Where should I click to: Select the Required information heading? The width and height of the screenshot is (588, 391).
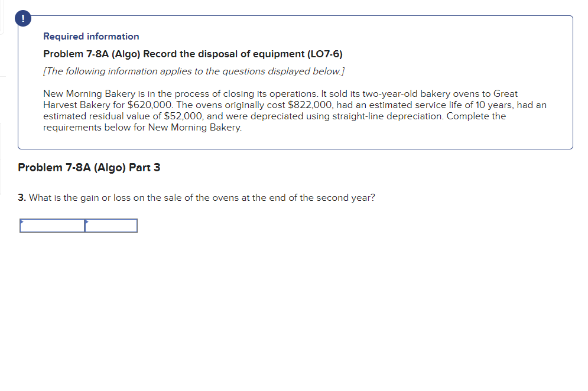click(91, 36)
